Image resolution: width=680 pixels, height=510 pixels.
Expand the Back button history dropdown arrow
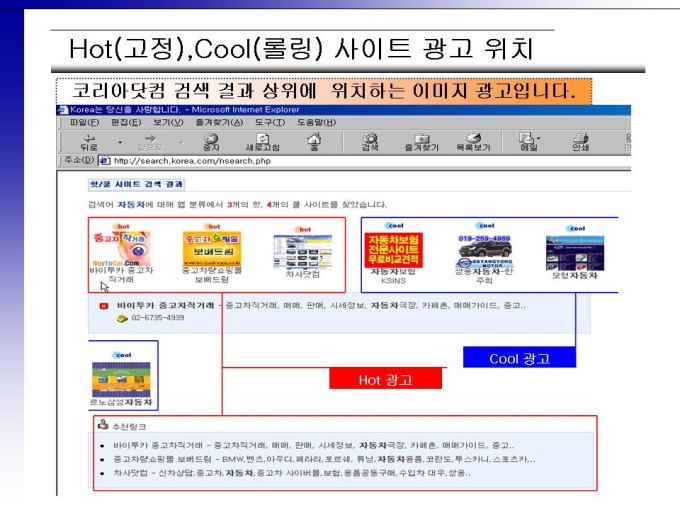tap(120, 142)
